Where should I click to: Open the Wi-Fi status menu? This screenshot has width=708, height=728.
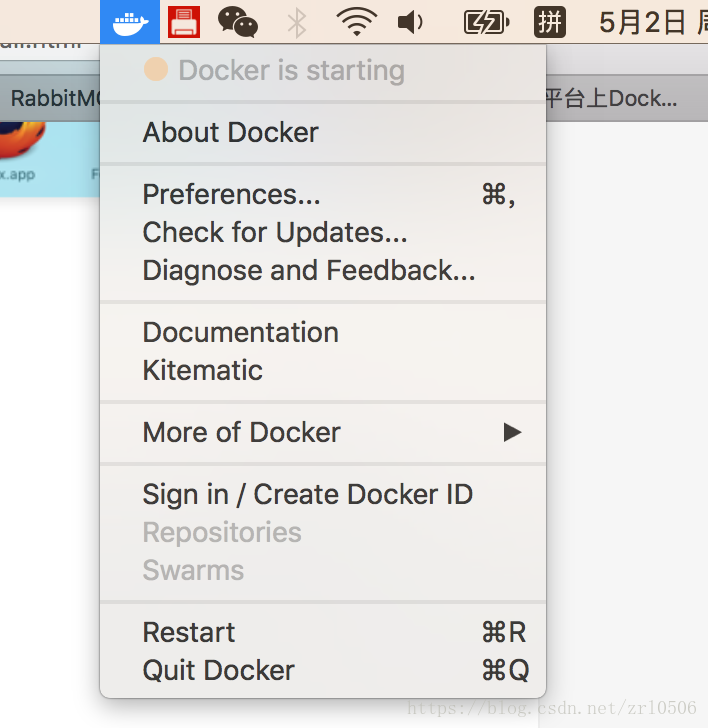point(357,22)
